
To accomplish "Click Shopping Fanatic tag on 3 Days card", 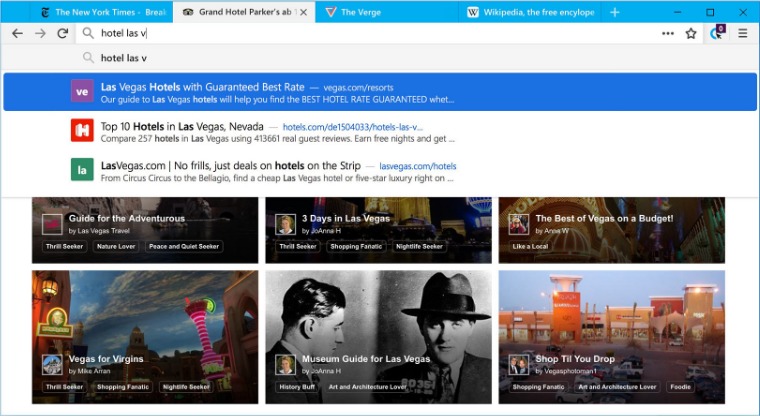I will coord(356,246).
